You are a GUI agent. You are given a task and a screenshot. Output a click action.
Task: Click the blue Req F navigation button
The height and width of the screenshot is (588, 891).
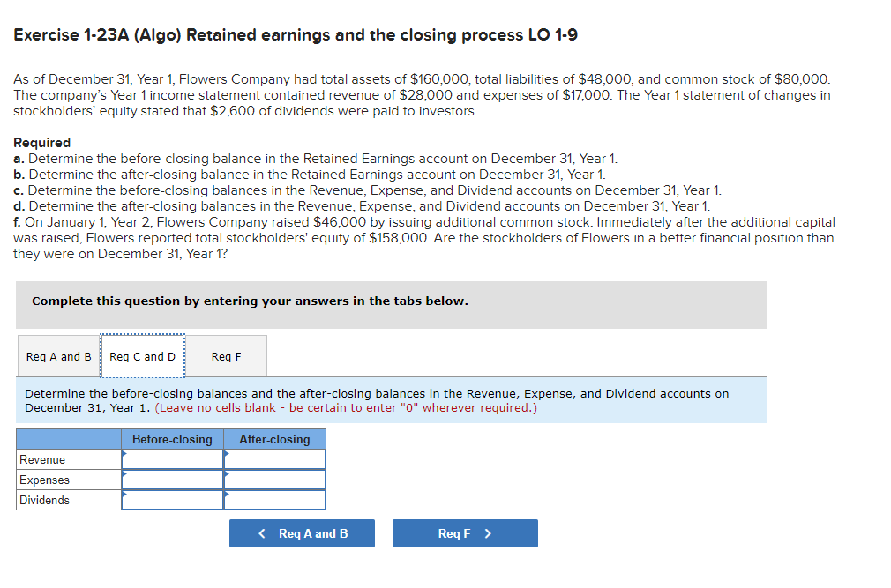(x=465, y=532)
